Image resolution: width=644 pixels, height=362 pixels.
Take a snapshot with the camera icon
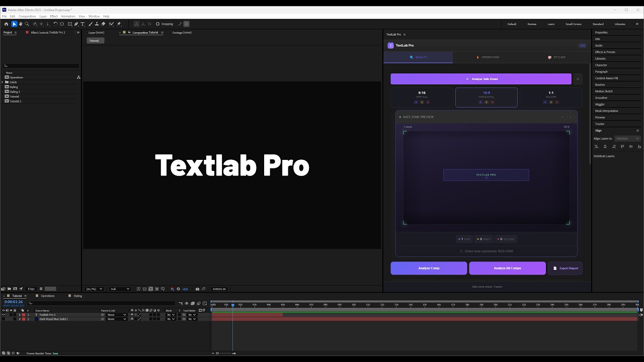coord(197,289)
